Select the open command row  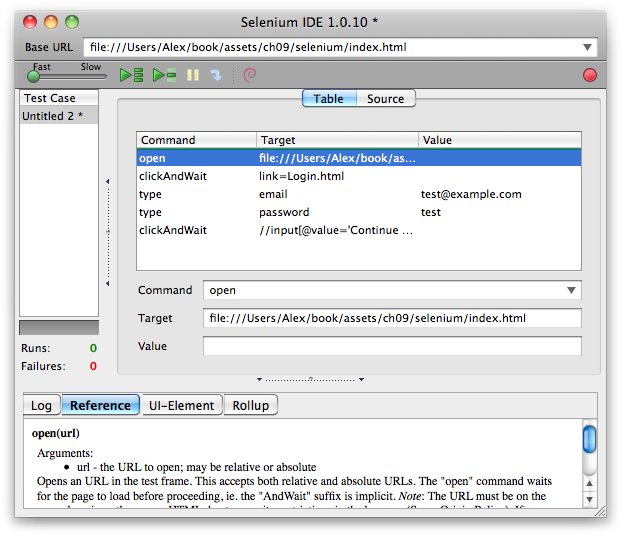coord(359,158)
